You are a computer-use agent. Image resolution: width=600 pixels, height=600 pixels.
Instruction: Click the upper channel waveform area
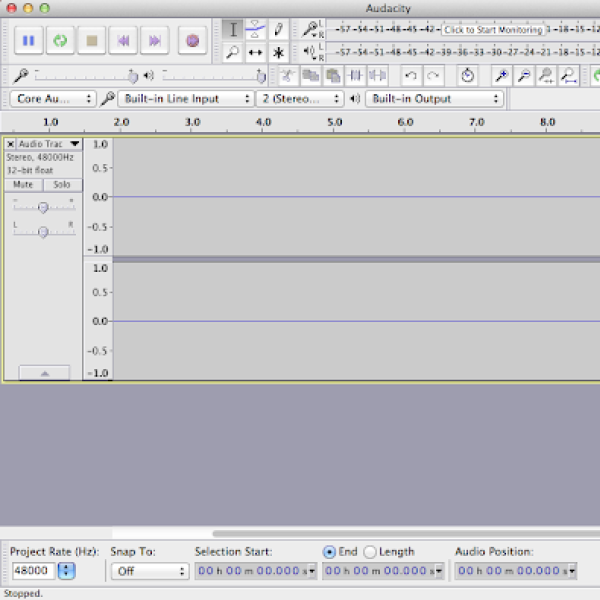pos(356,197)
